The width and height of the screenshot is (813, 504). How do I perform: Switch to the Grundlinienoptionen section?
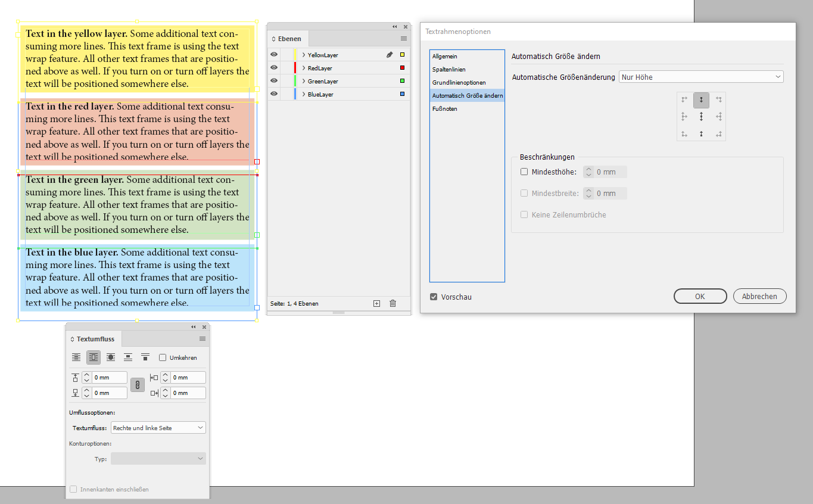[x=461, y=82]
